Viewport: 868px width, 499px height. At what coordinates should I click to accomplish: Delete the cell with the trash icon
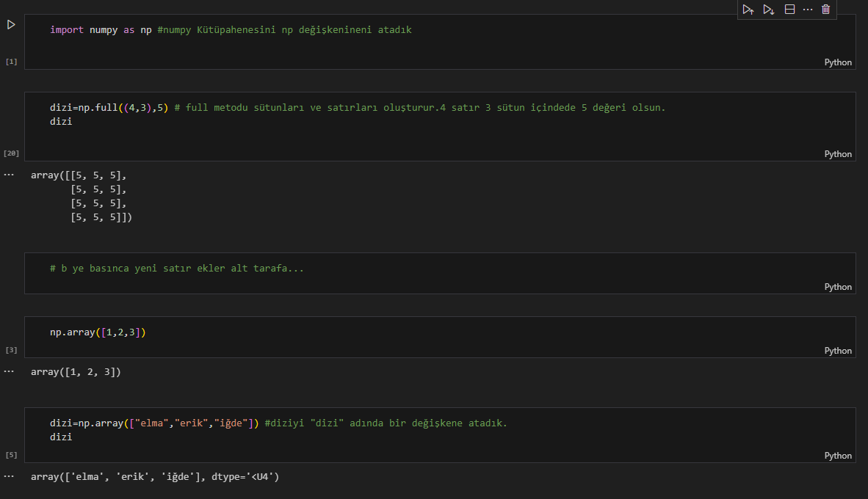tap(826, 10)
